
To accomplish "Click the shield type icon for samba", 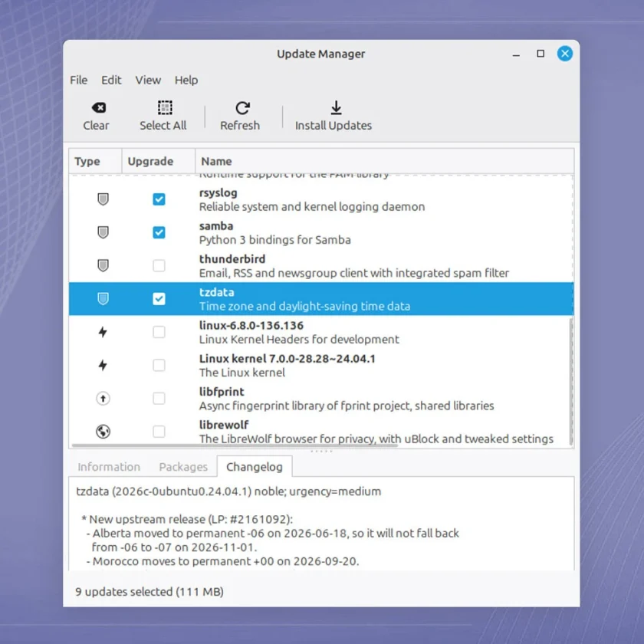I will [x=103, y=232].
